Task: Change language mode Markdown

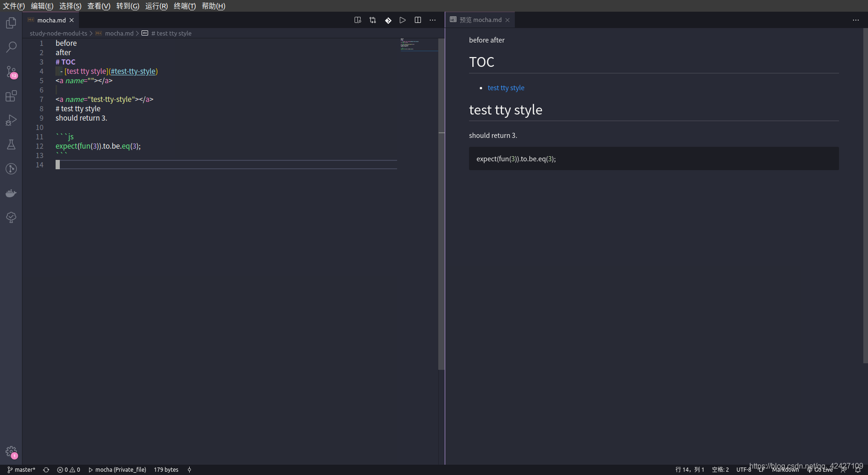Action: [x=785, y=470]
